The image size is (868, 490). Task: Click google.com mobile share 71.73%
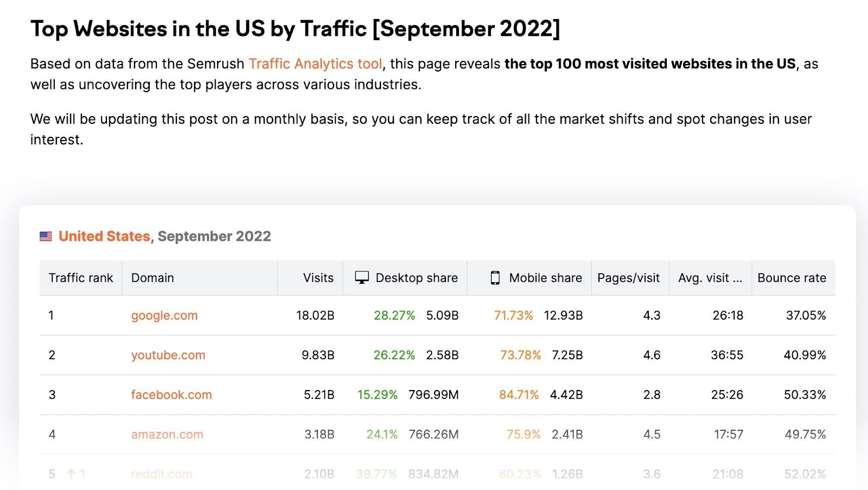(513, 315)
